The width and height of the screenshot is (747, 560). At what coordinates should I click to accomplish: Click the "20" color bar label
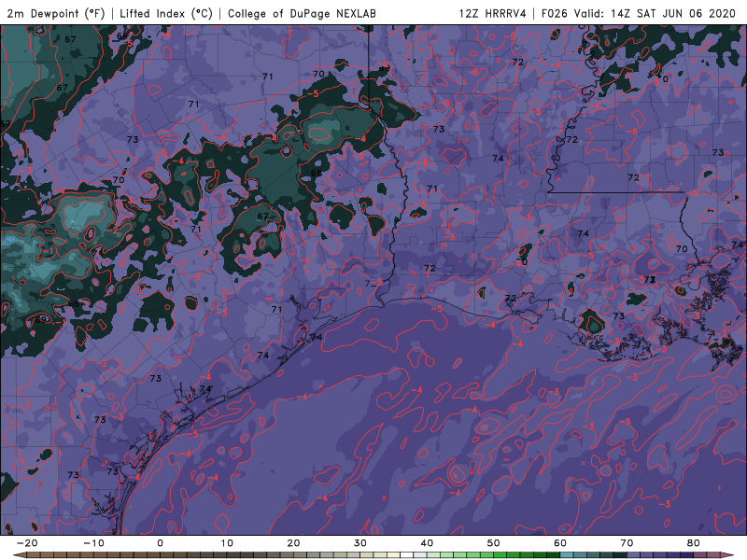click(293, 543)
